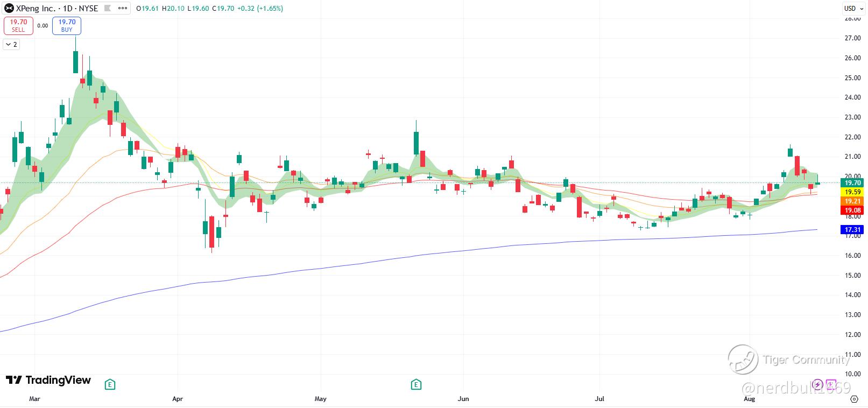Click the May label on the time axis
Image resolution: width=868 pixels, height=408 pixels.
pyautogui.click(x=320, y=399)
